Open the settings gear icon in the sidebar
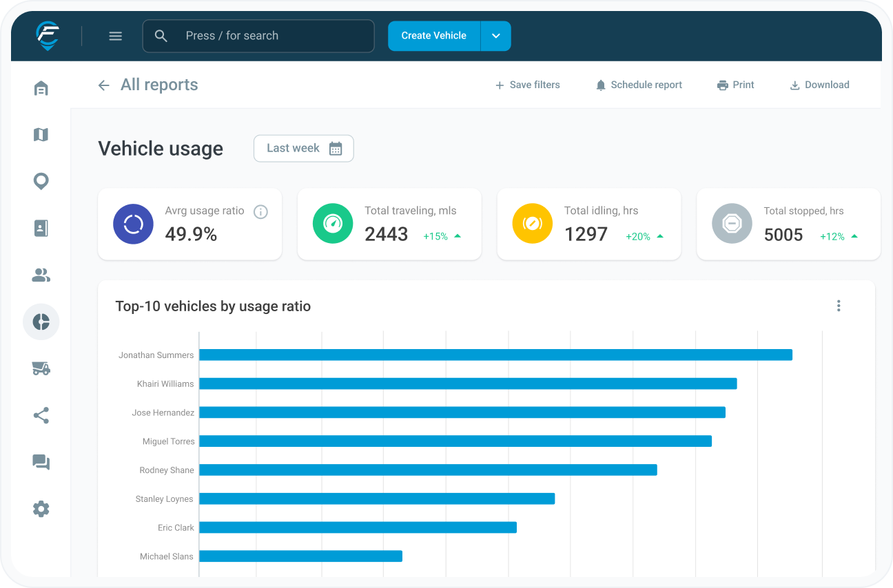893x588 pixels. (41, 509)
